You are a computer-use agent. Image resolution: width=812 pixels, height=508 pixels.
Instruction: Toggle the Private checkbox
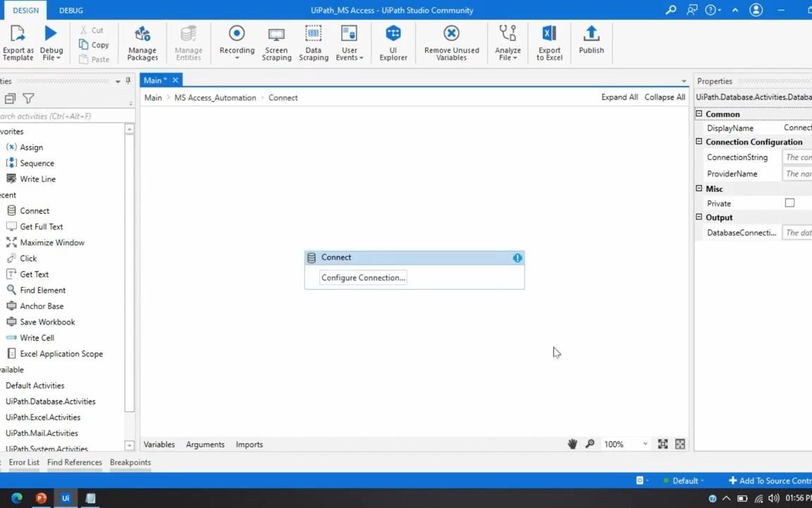point(789,202)
